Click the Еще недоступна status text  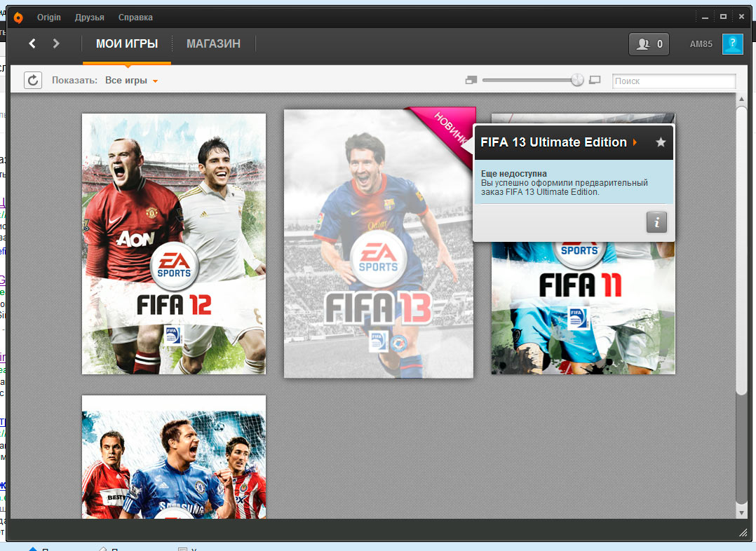[x=513, y=174]
